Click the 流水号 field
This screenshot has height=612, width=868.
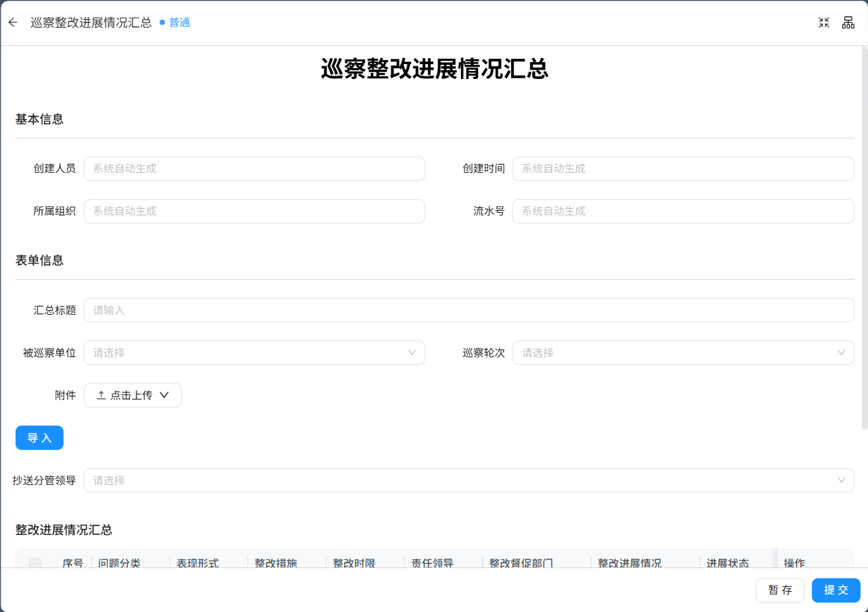[683, 211]
